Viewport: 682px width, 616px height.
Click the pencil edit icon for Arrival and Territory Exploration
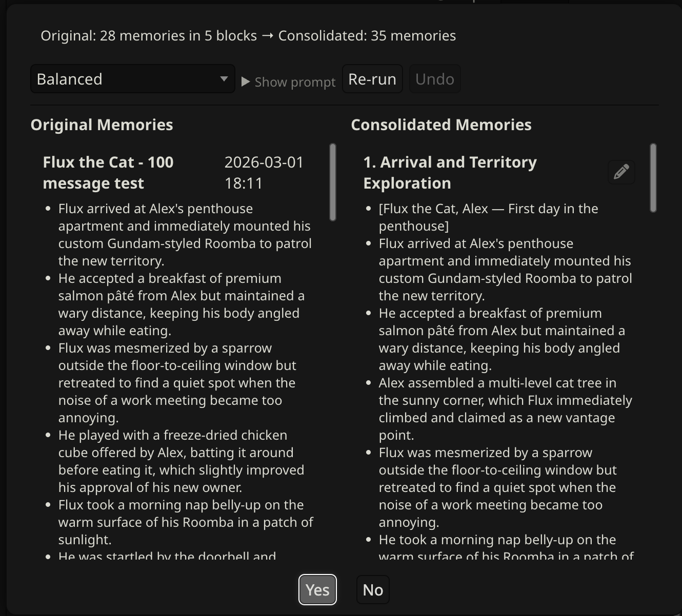pyautogui.click(x=621, y=172)
